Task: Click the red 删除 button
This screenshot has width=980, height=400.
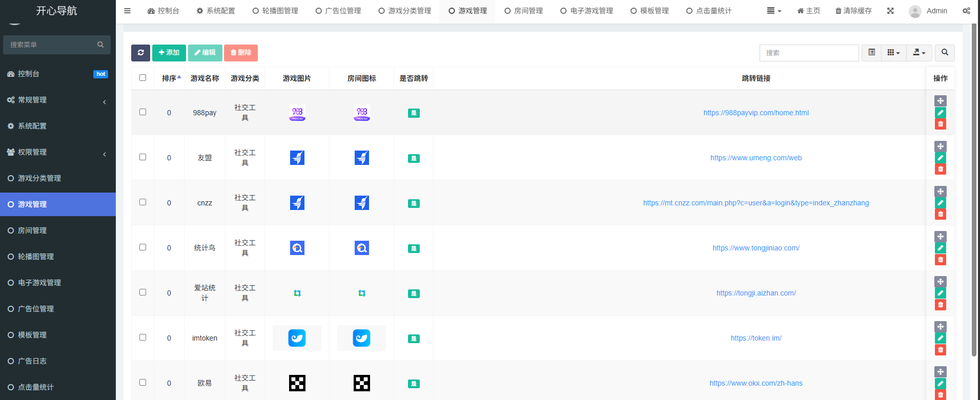Action: coord(241,53)
